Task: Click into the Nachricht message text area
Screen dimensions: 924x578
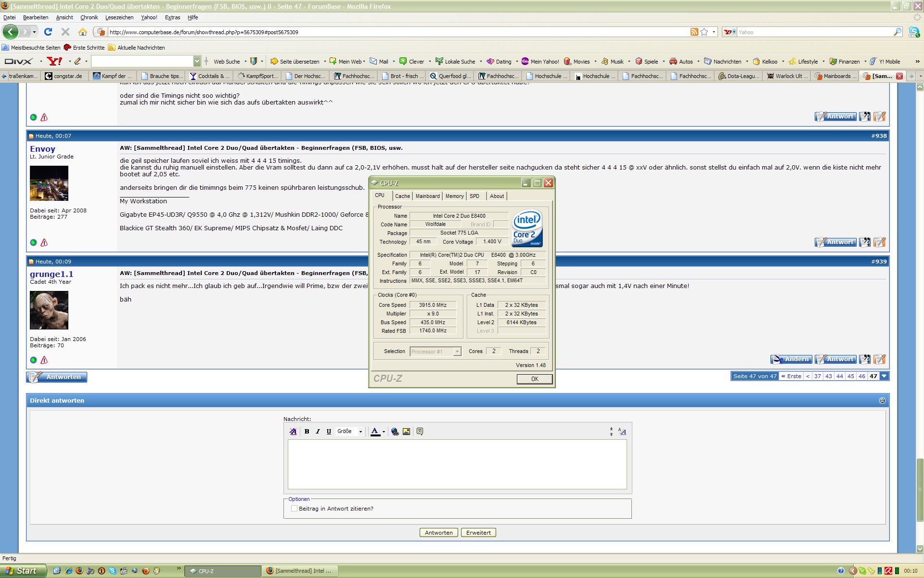Action: tap(457, 464)
